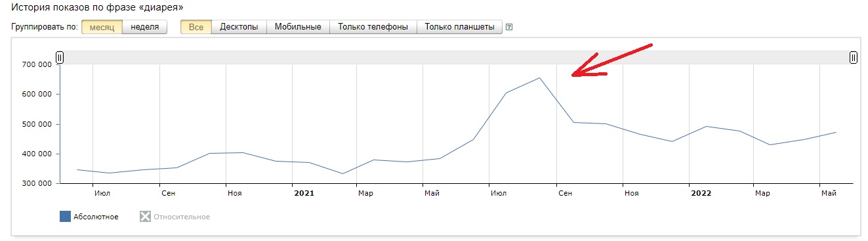Viewport: 868px width, 241px height.
Task: Select the Все devices tab
Action: (x=196, y=27)
